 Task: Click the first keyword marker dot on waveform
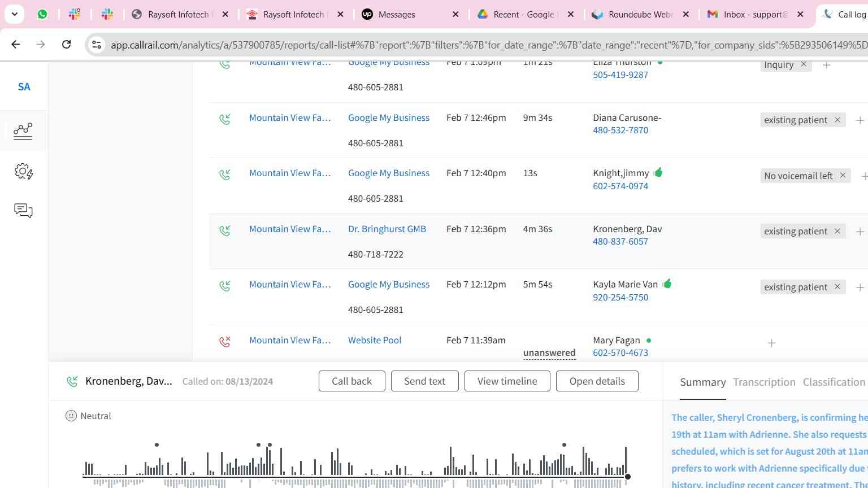pos(157,445)
